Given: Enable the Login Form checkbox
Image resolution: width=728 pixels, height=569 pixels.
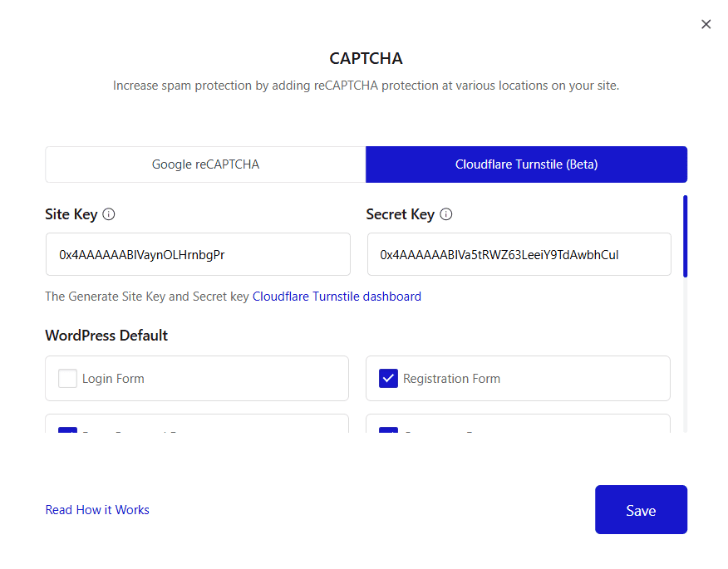Looking at the screenshot, I should [67, 378].
